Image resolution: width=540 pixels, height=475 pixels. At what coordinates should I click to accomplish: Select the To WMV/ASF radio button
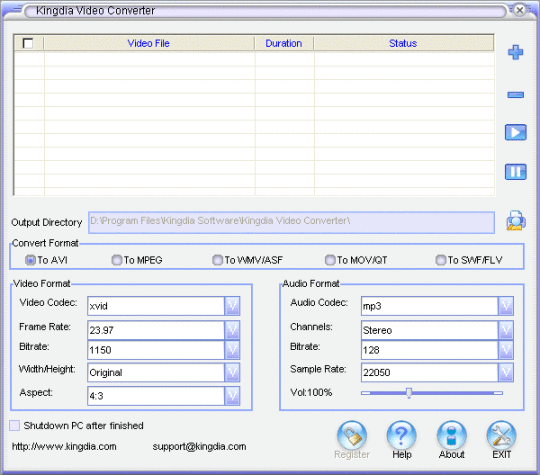(x=217, y=260)
